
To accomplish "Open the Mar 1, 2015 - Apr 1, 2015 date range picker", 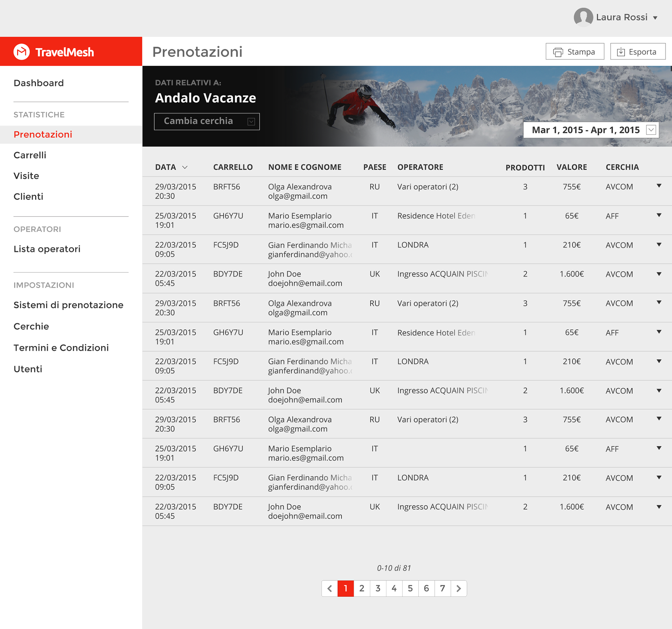I will tap(591, 130).
